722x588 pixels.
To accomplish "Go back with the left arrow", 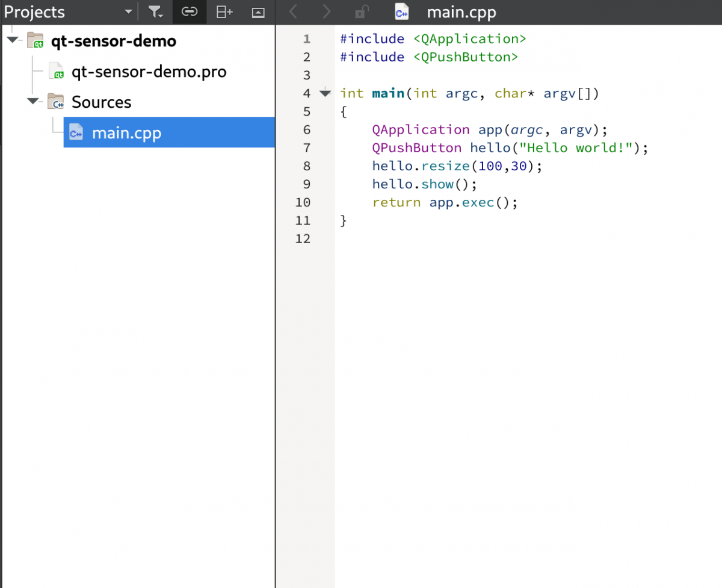I will (294, 11).
